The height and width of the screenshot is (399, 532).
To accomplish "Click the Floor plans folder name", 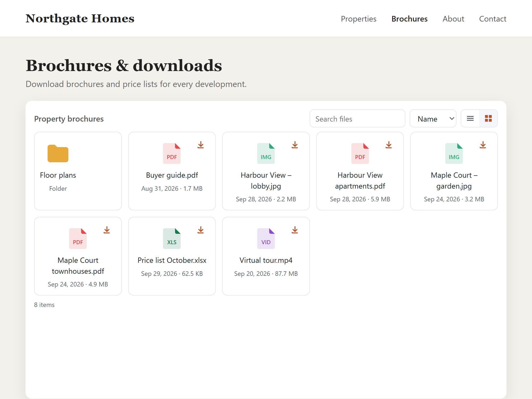I will (58, 175).
